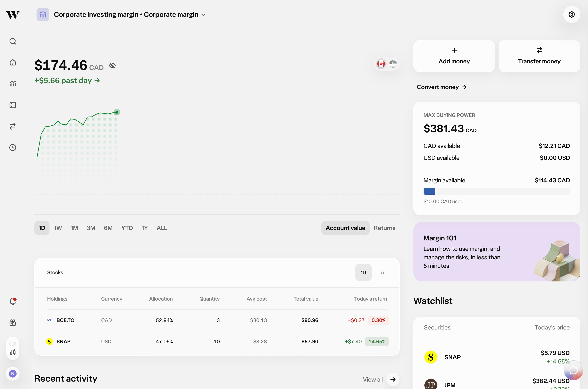The image size is (588, 389).
Task: Open the SNAP holding row in Stocks
Action: [217, 342]
